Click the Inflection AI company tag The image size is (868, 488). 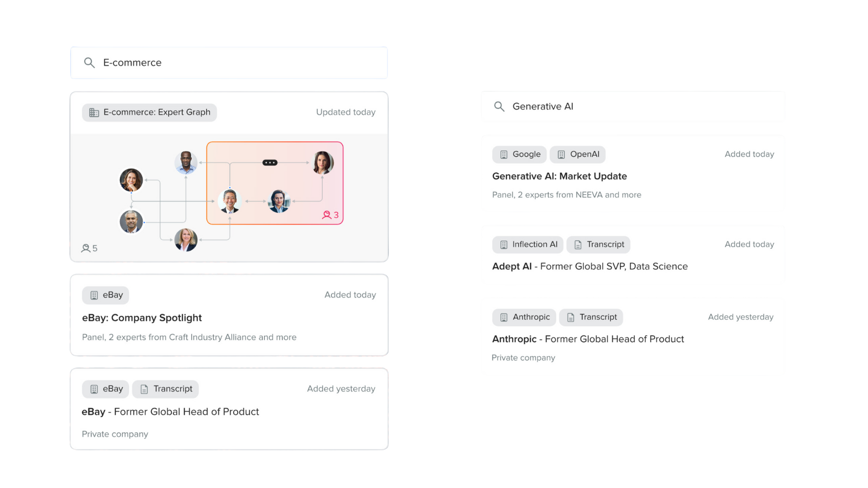click(x=528, y=244)
